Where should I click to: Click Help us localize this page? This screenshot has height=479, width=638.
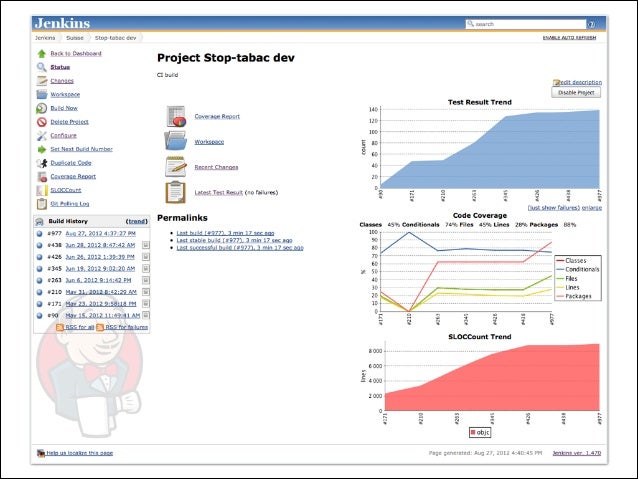click(x=79, y=453)
